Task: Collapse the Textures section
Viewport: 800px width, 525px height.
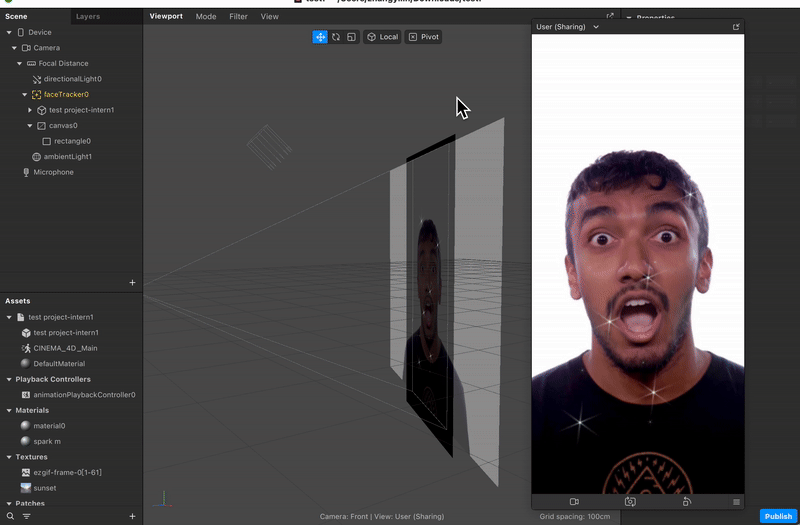Action: click(9, 457)
